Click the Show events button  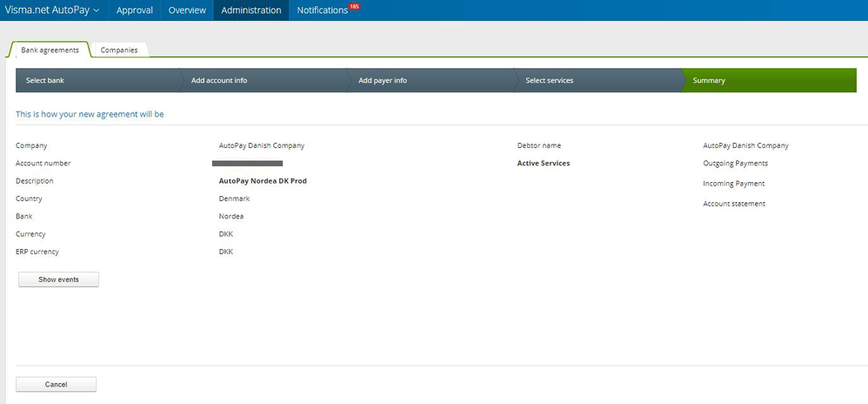tap(58, 279)
